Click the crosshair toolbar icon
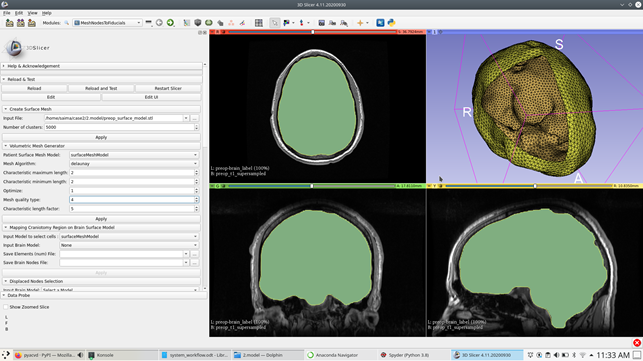This screenshot has height=361, width=643. [x=360, y=23]
